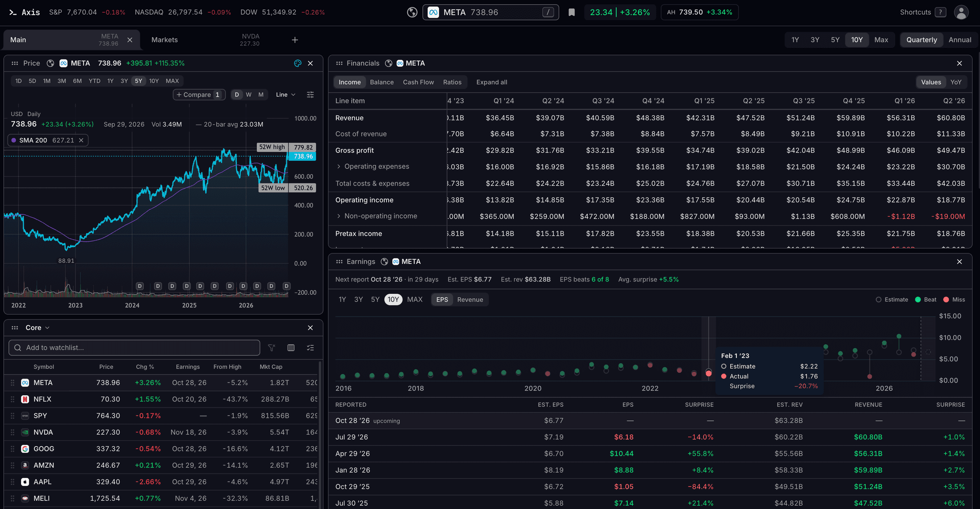The width and height of the screenshot is (980, 509).
Task: Grab the drag handle of the Core watchlist panel
Action: pos(15,328)
